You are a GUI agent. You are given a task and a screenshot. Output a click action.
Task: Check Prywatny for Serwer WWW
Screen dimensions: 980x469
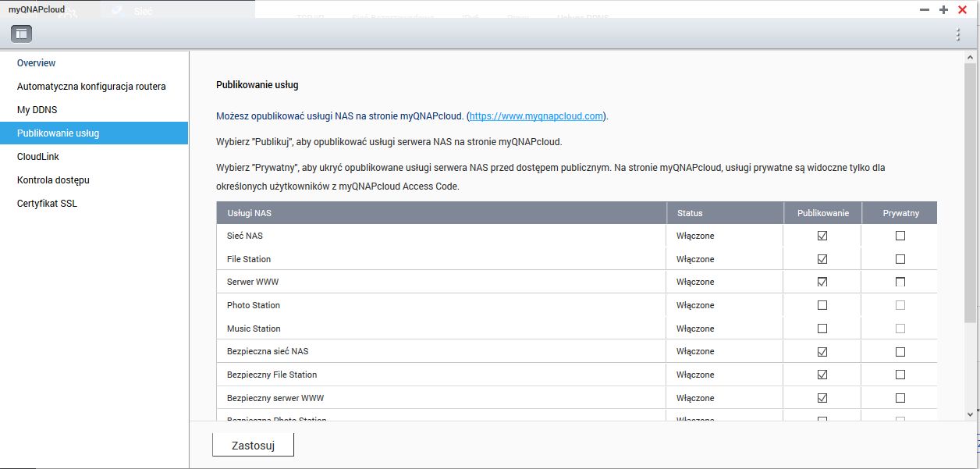click(x=900, y=282)
